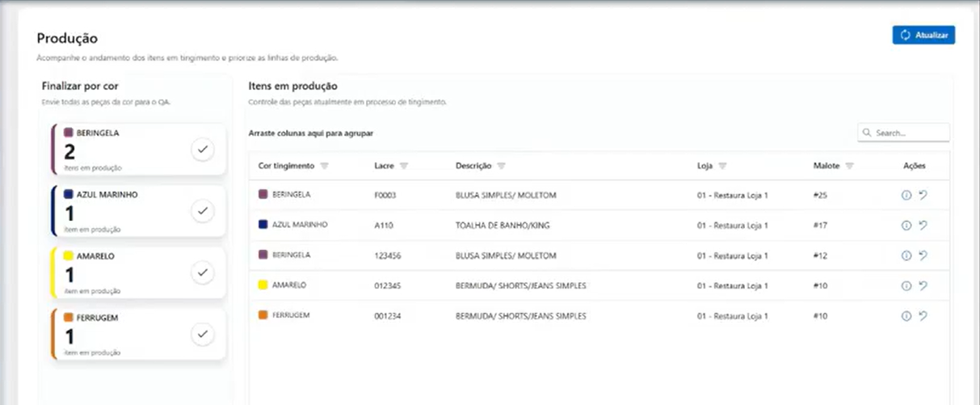This screenshot has height=405, width=980.
Task: Click the yellow AMARELO swatch in table
Action: tap(263, 285)
